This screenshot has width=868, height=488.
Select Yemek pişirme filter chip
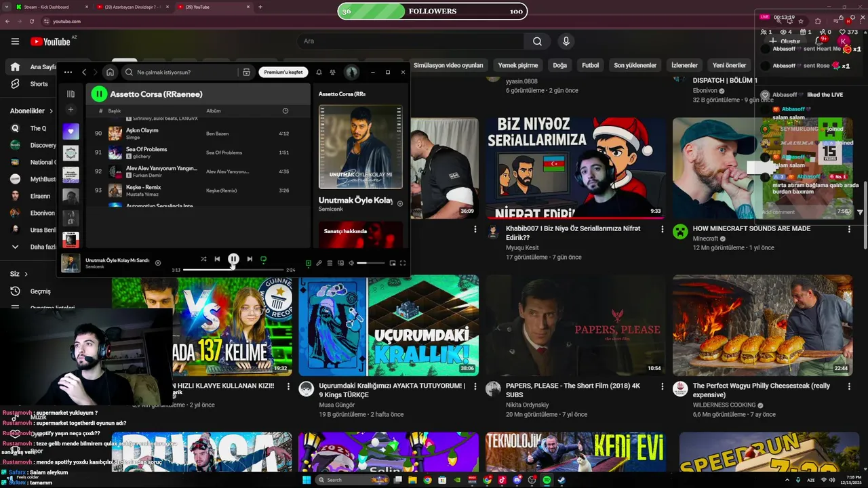517,65
